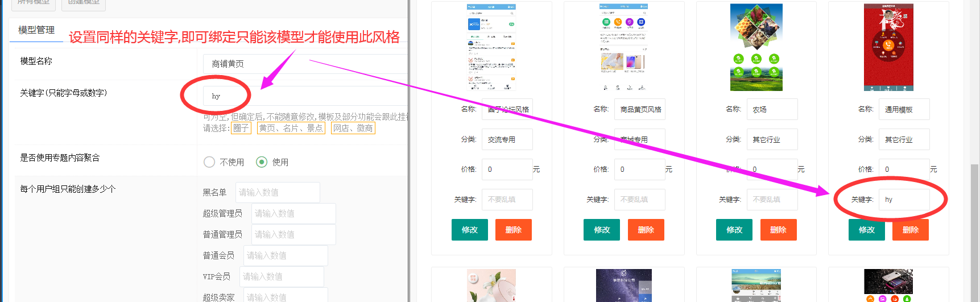Choose the 圈子 keyword option
This screenshot has width=980, height=302.
click(241, 128)
